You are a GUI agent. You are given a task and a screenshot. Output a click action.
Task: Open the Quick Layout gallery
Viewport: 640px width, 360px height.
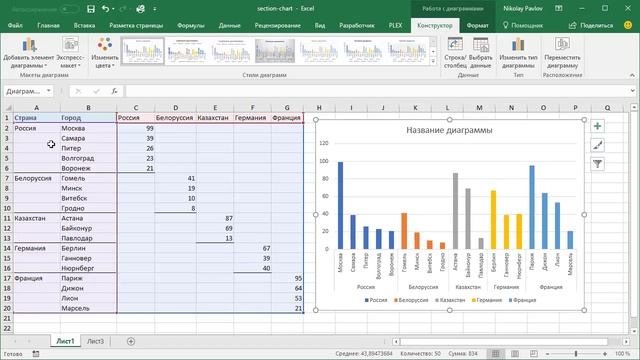click(x=70, y=53)
